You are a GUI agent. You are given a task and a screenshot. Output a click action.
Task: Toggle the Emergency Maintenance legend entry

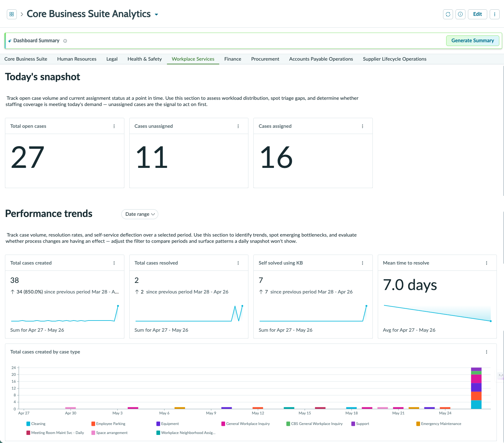tap(439, 424)
